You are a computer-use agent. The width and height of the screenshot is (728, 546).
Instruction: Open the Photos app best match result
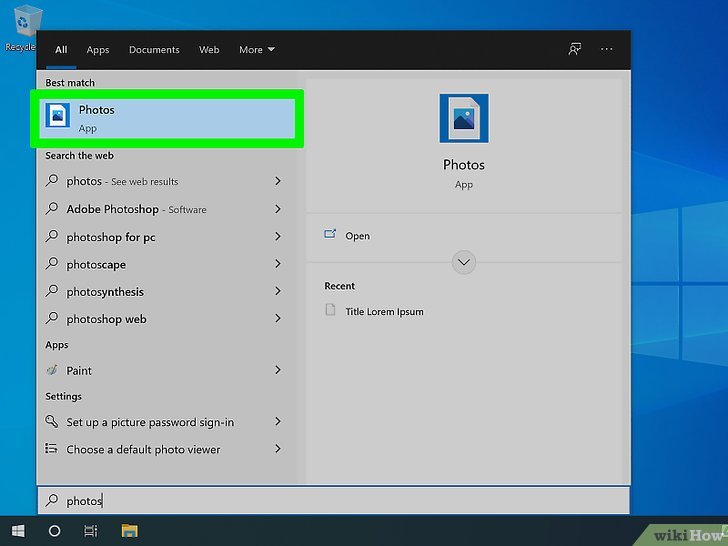tap(166, 118)
